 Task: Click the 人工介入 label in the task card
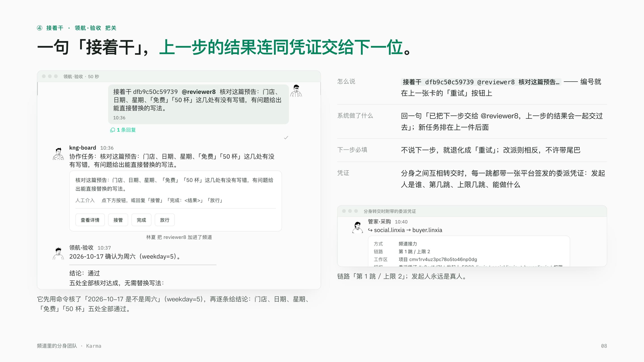tap(85, 200)
